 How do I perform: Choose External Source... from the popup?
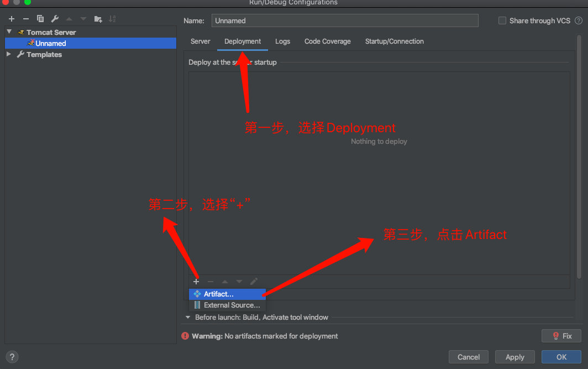227,305
